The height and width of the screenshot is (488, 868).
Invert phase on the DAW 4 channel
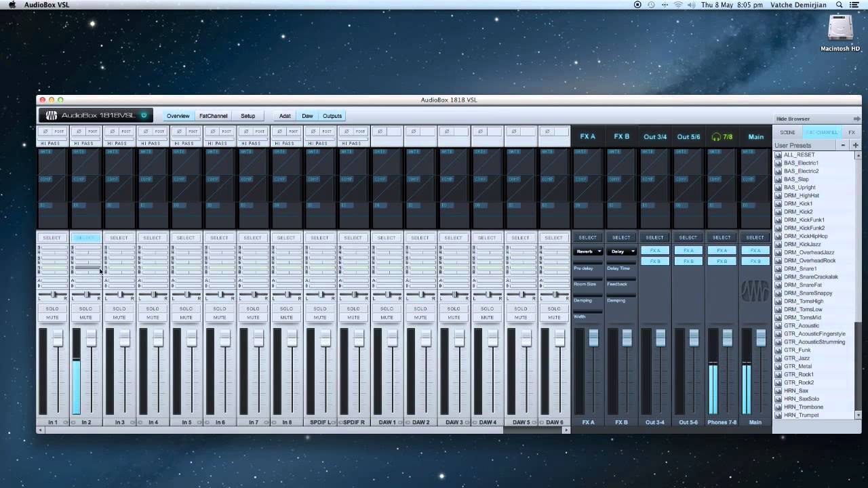[x=480, y=131]
